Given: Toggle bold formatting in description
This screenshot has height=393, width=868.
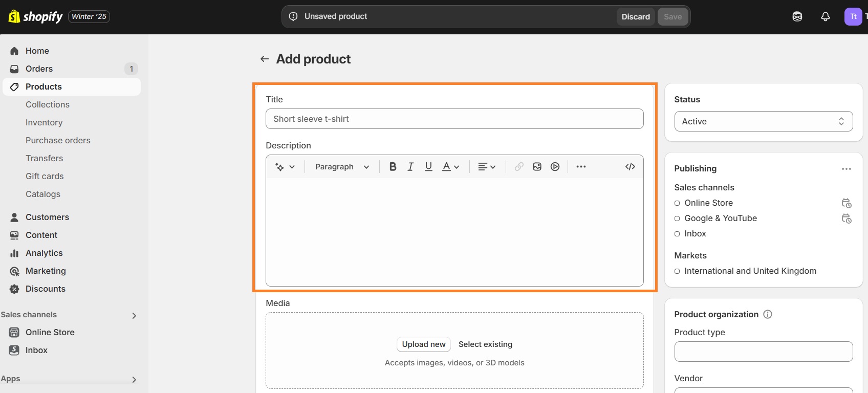Looking at the screenshot, I should tap(393, 167).
